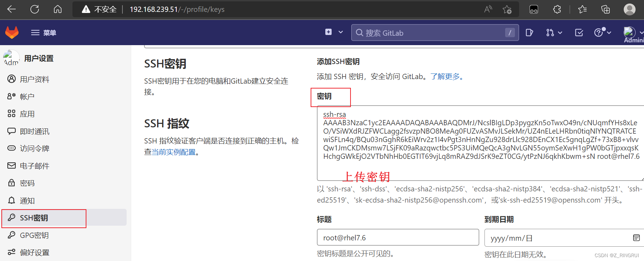Image resolution: width=644 pixels, height=261 pixels.
Task: Click the key icon beside GPG密钥
Action: 12,235
